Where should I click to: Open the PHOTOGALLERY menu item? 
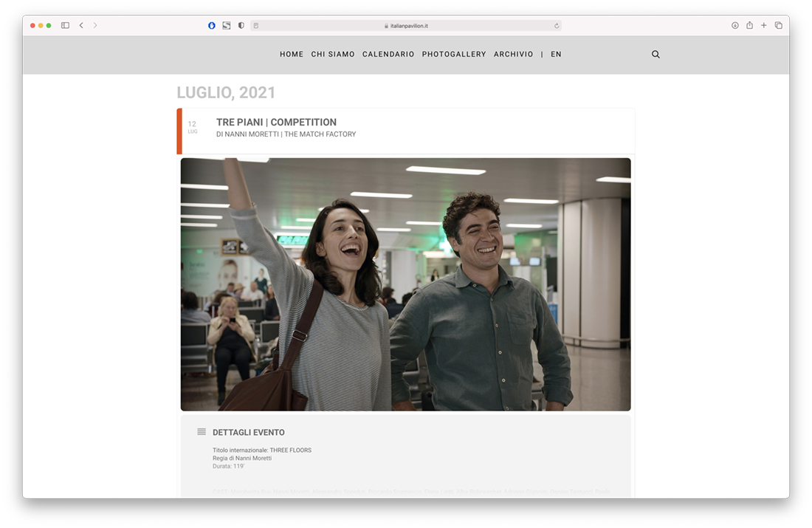tap(454, 55)
